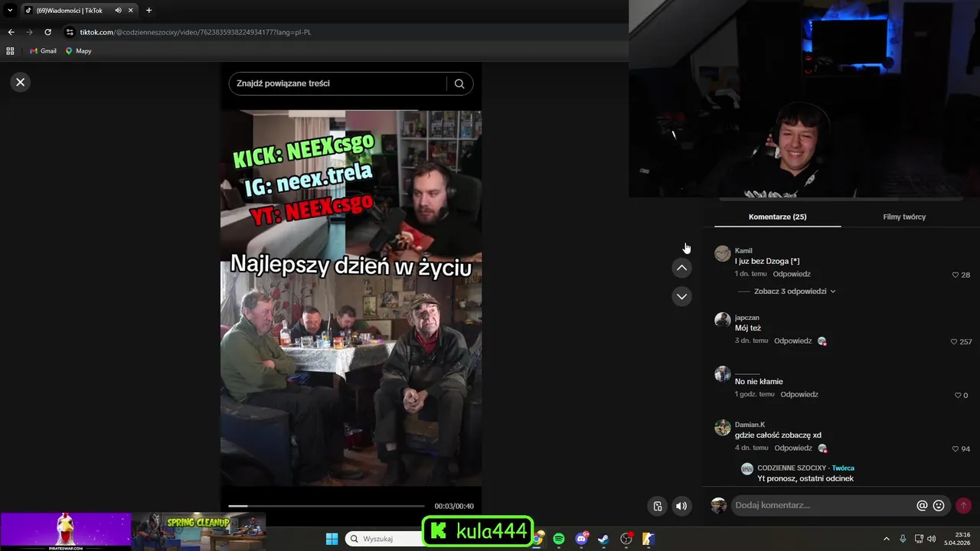
Task: Open the Gmail bookmark
Action: 43,51
